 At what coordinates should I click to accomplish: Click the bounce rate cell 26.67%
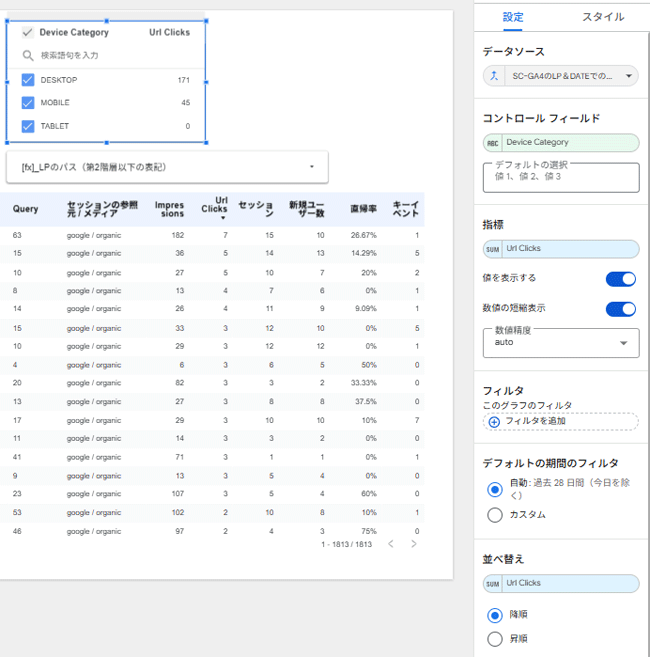coord(363,235)
